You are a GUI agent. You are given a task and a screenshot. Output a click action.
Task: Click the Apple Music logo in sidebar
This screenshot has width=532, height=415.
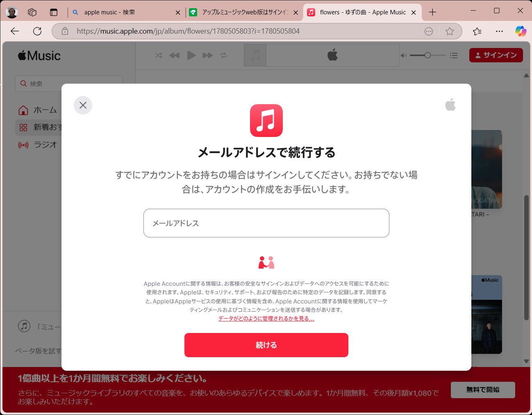(39, 56)
